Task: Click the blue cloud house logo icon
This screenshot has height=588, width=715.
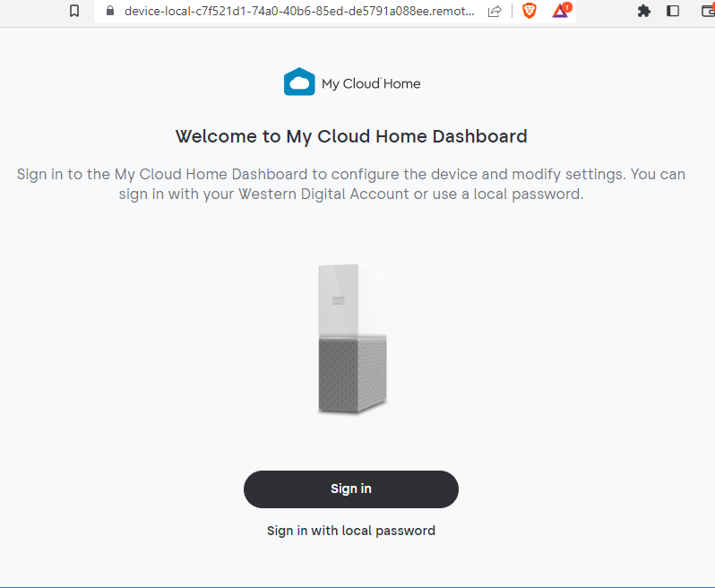Action: click(x=299, y=82)
